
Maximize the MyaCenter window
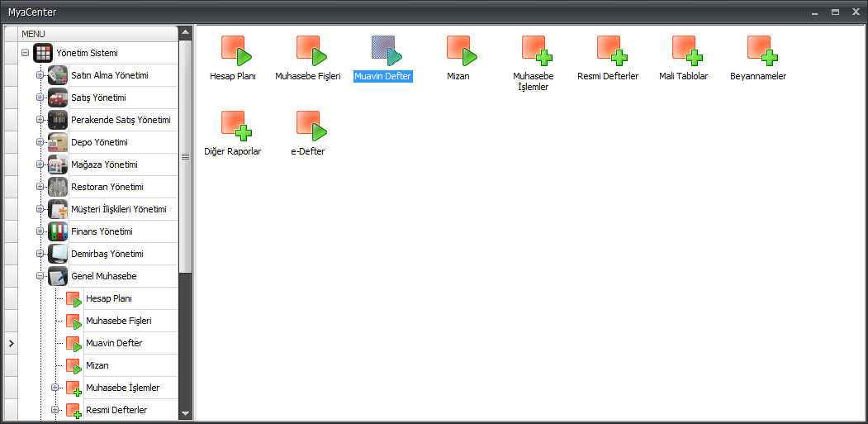[835, 12]
